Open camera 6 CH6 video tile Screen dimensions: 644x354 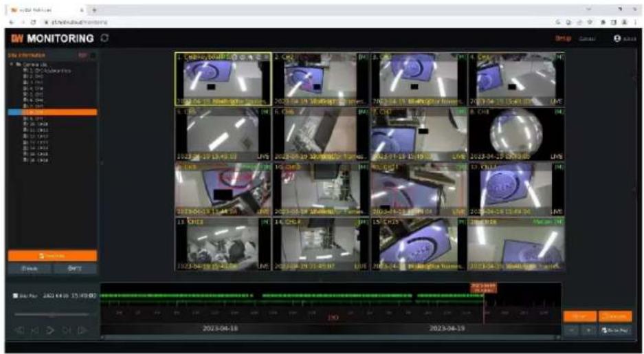pos(321,134)
